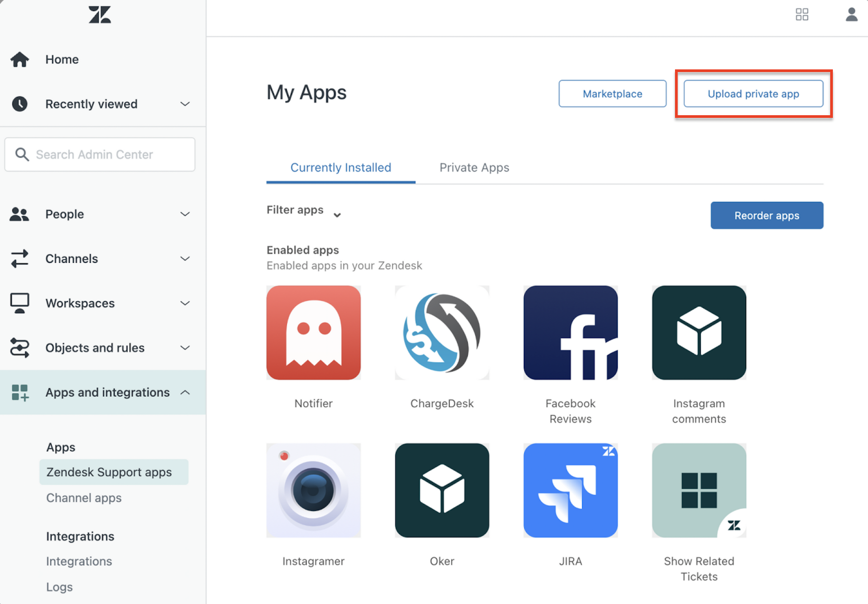Expand the Objects and rules chevron
868x604 pixels.
click(x=185, y=347)
